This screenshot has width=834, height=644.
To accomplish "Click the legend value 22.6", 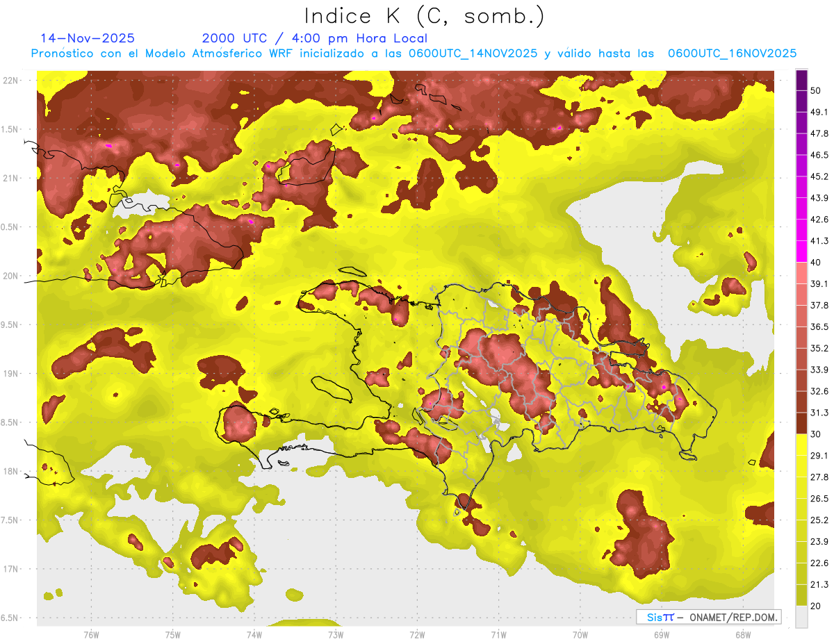I will pos(819,563).
